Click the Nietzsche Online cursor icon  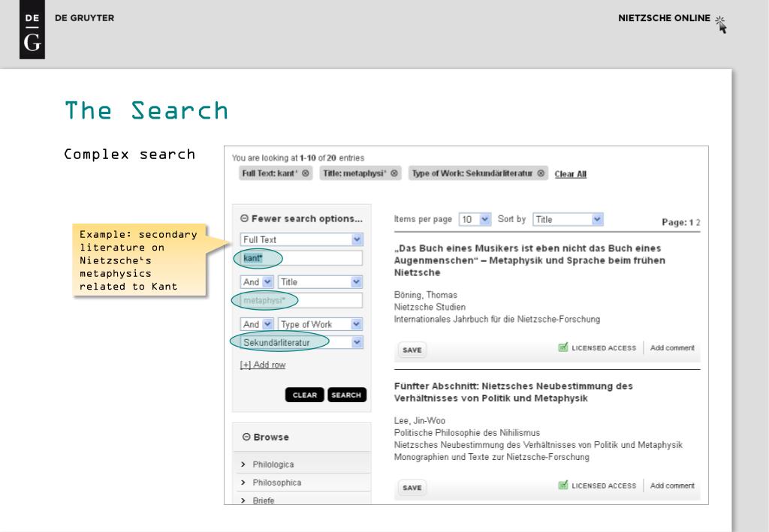point(720,24)
